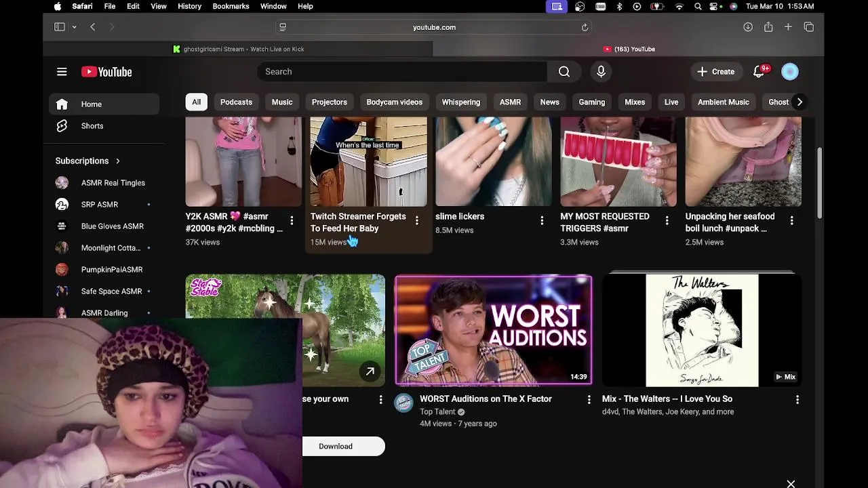Open options for Twitch Streamer video

pos(417,220)
